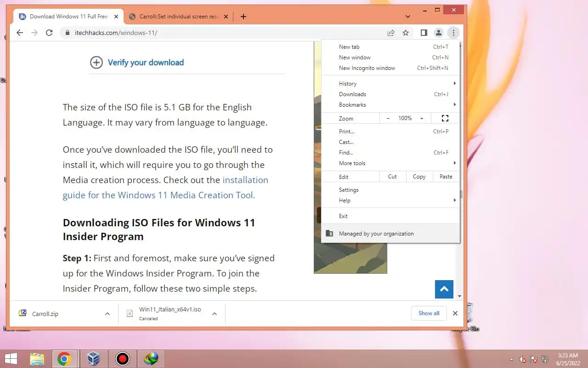Expand the More tools submenu
Viewport: 588px width, 368px height.
[390, 163]
